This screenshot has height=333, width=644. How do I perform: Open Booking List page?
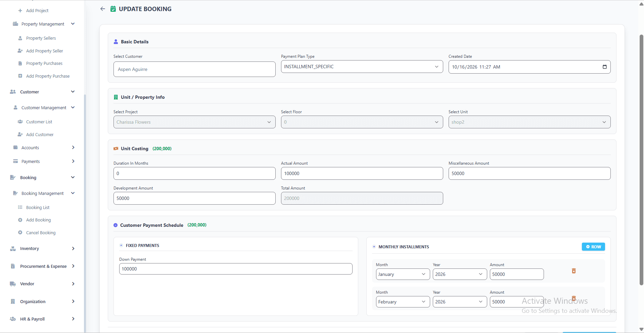(x=38, y=207)
